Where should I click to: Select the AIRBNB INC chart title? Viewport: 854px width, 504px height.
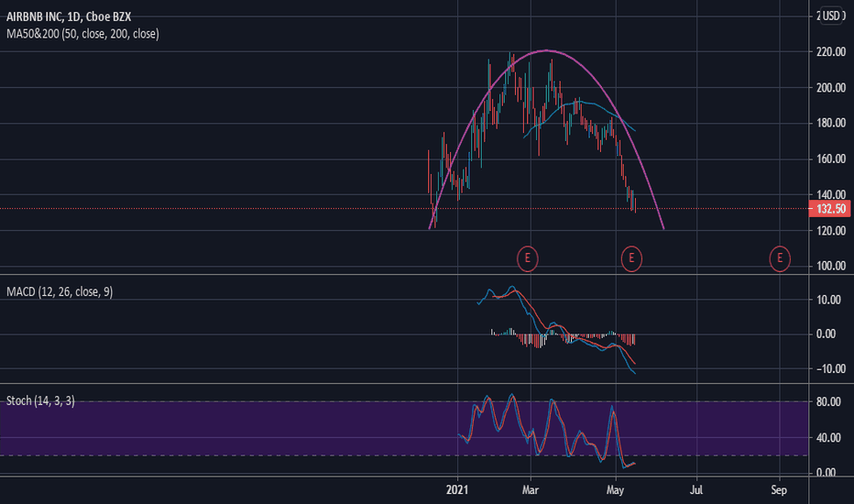[x=69, y=16]
